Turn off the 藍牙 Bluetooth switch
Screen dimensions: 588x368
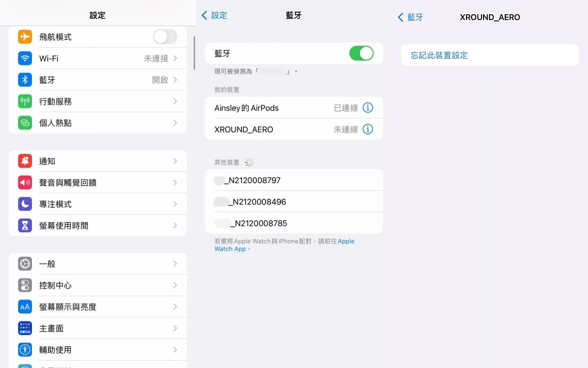coord(361,53)
